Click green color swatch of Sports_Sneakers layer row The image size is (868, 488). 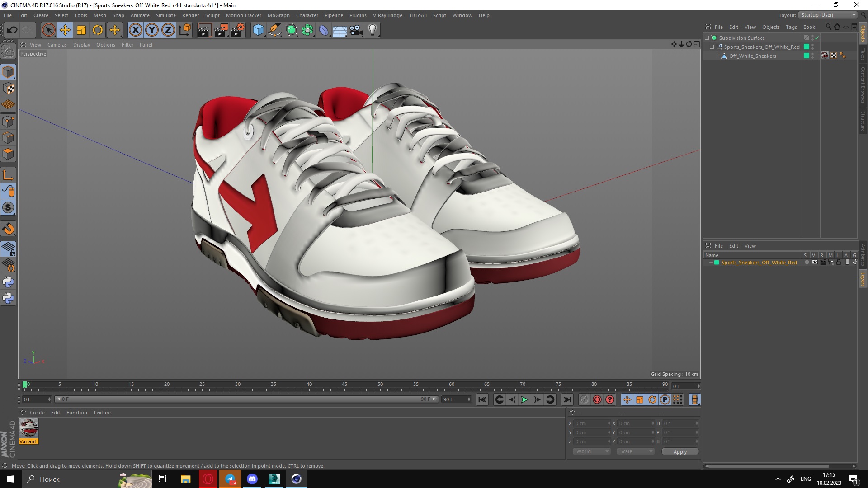[717, 263]
